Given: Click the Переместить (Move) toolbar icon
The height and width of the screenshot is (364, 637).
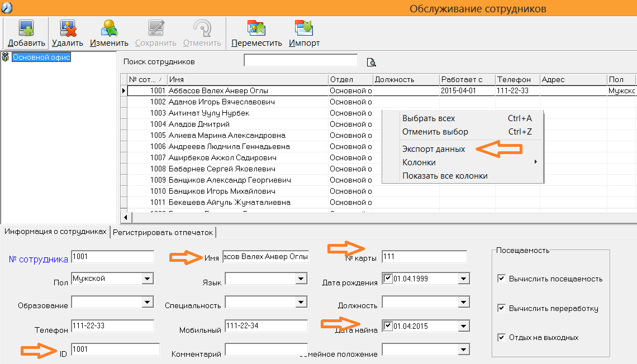Looking at the screenshot, I should [256, 28].
